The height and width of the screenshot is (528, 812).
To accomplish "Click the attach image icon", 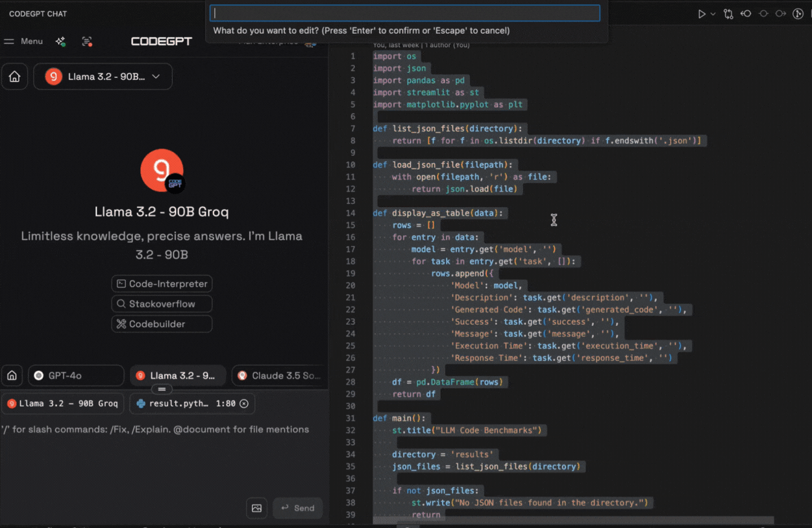I will [256, 508].
